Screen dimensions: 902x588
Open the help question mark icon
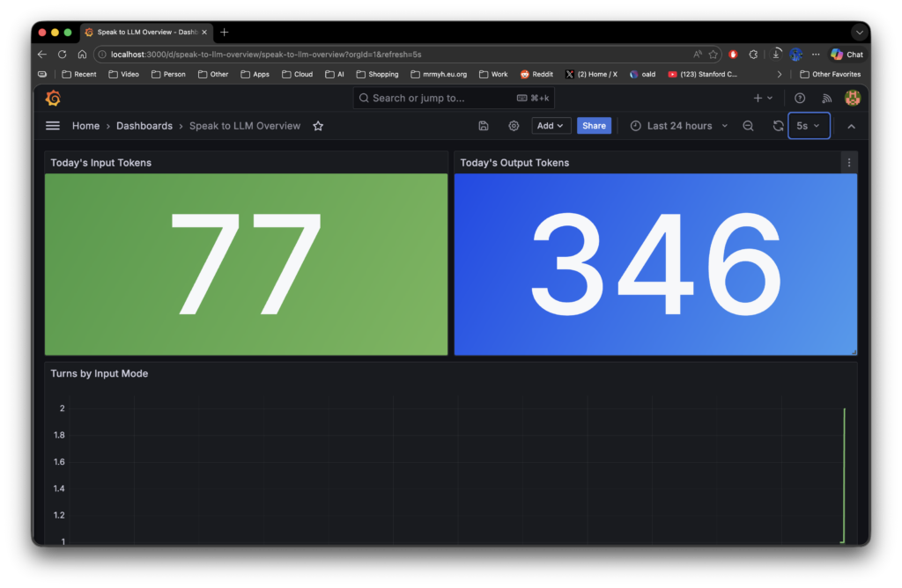click(800, 98)
